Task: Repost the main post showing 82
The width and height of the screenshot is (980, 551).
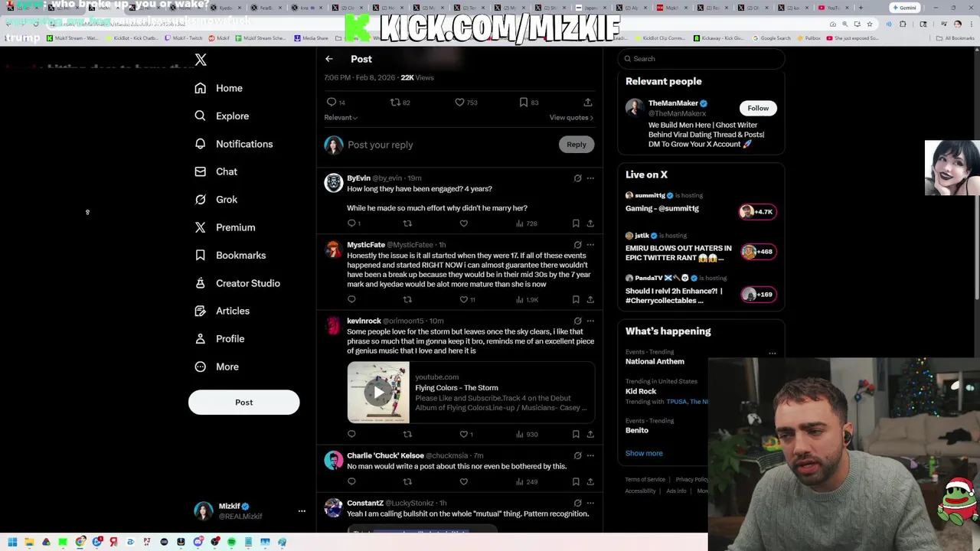Action: [x=400, y=102]
